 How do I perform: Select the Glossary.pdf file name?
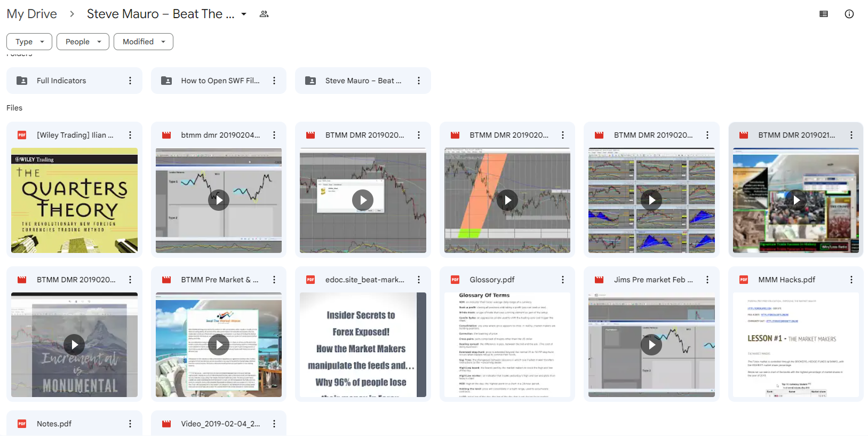[492, 280]
